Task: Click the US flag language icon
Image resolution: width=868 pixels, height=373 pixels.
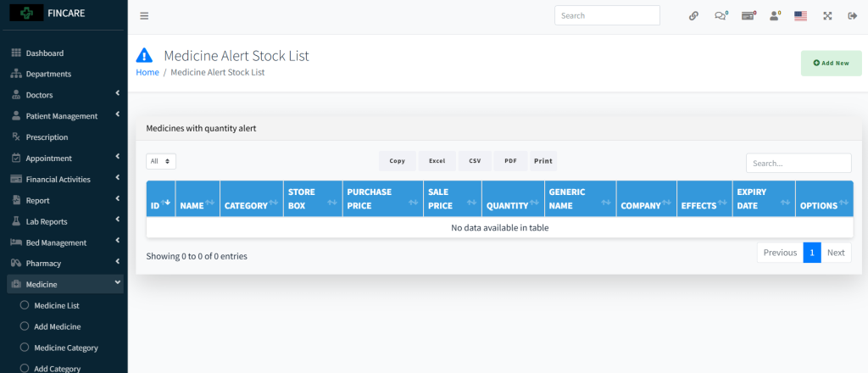Action: (x=800, y=15)
